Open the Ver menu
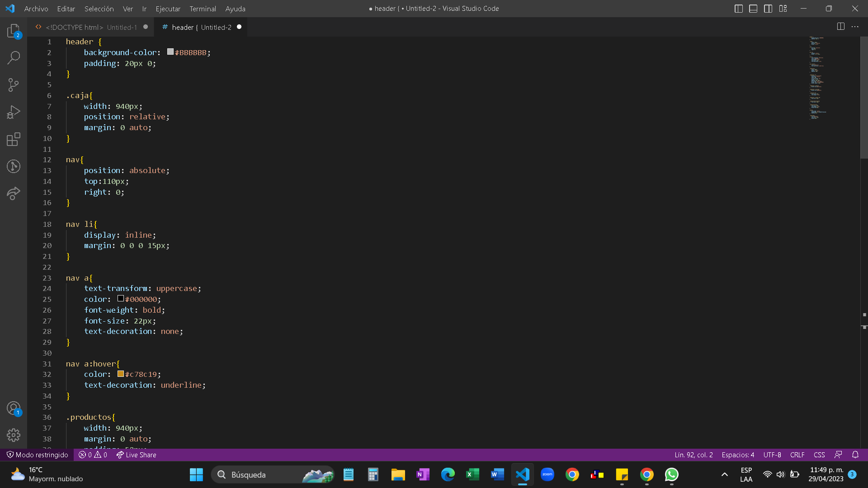The height and width of the screenshot is (488, 868). [128, 9]
